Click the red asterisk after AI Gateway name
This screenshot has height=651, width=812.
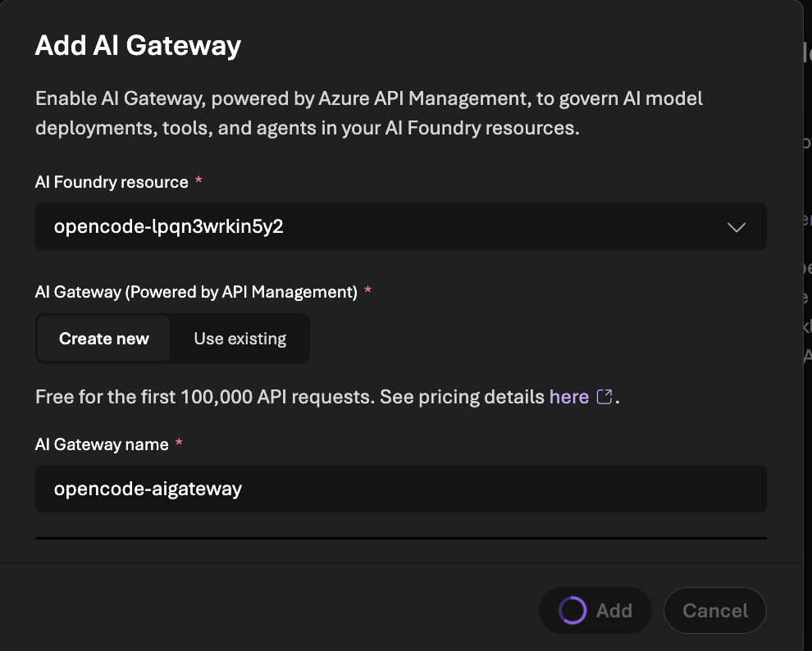(x=179, y=444)
